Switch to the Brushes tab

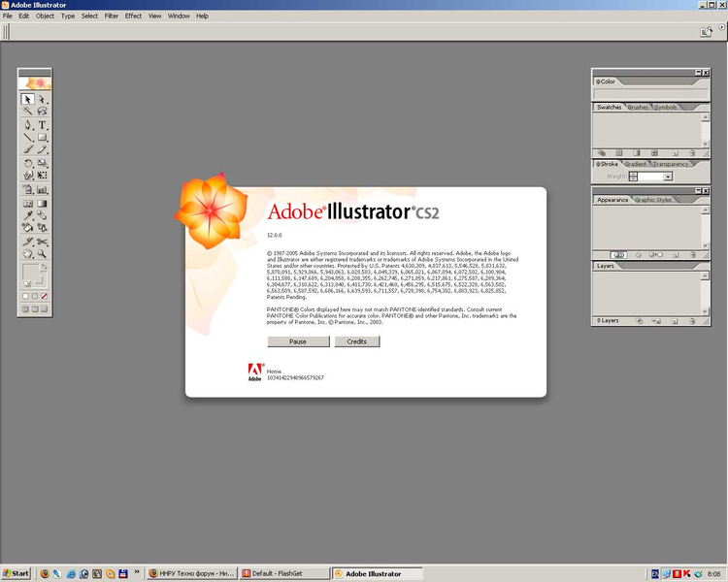638,108
